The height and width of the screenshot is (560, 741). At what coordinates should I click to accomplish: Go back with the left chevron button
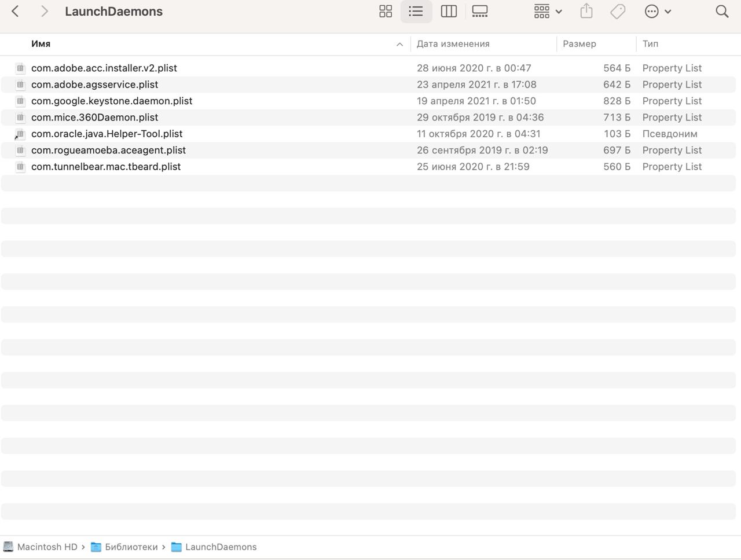[16, 11]
